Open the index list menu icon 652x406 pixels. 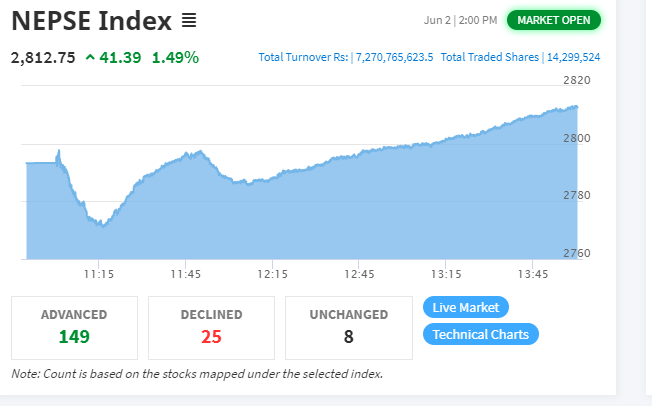(189, 20)
